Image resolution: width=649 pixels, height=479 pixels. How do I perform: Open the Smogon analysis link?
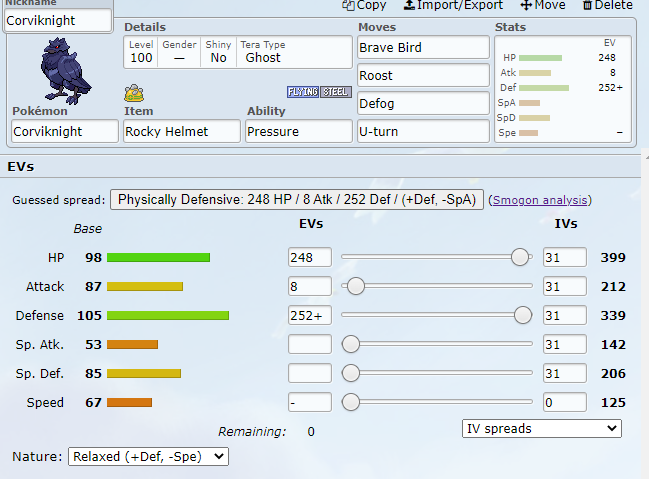pos(540,200)
